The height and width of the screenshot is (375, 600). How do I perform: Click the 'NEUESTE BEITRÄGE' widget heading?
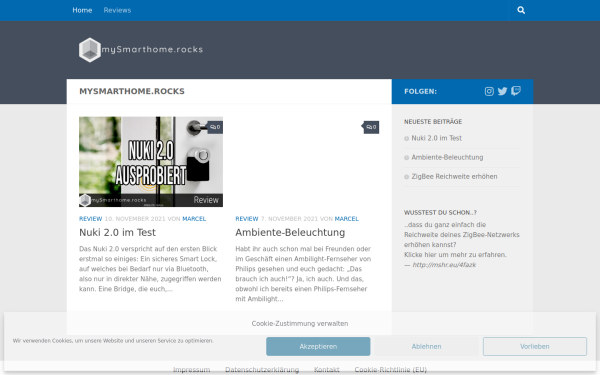pos(433,122)
